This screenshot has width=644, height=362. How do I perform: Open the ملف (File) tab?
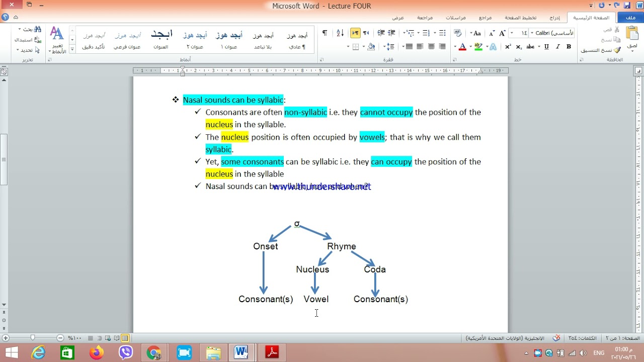coord(630,18)
